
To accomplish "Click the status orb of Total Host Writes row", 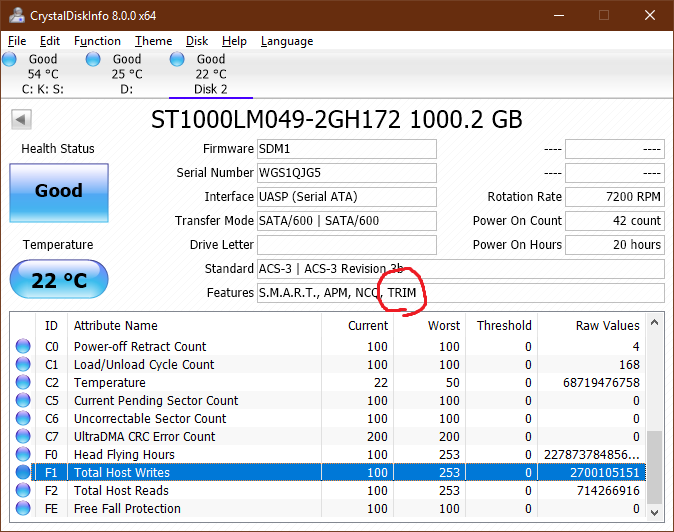I will tap(23, 472).
